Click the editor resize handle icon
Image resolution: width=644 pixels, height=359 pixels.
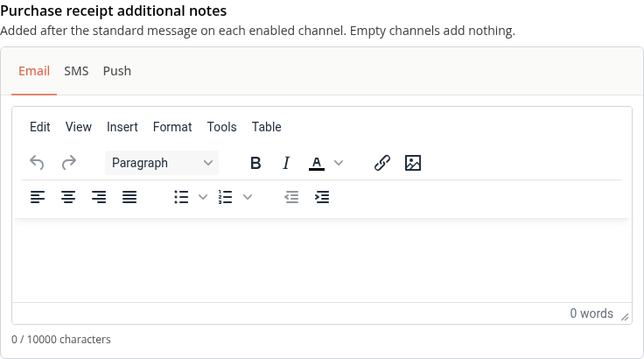click(x=625, y=317)
